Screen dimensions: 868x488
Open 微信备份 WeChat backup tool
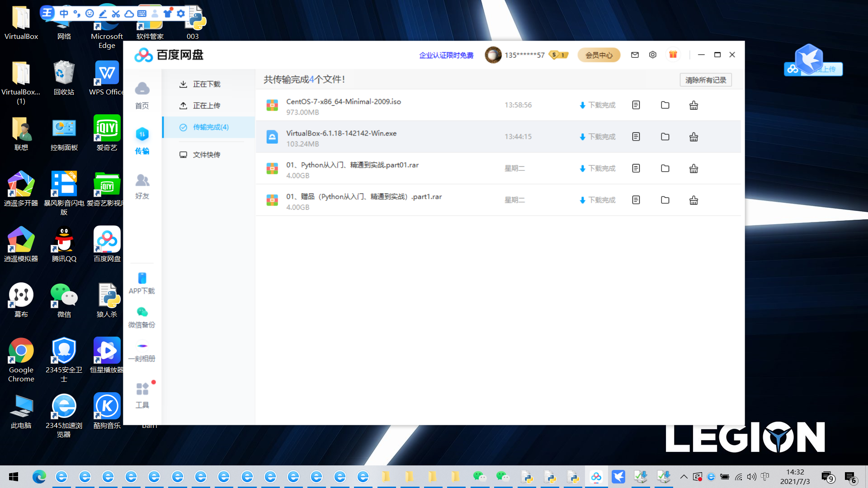pos(142,317)
